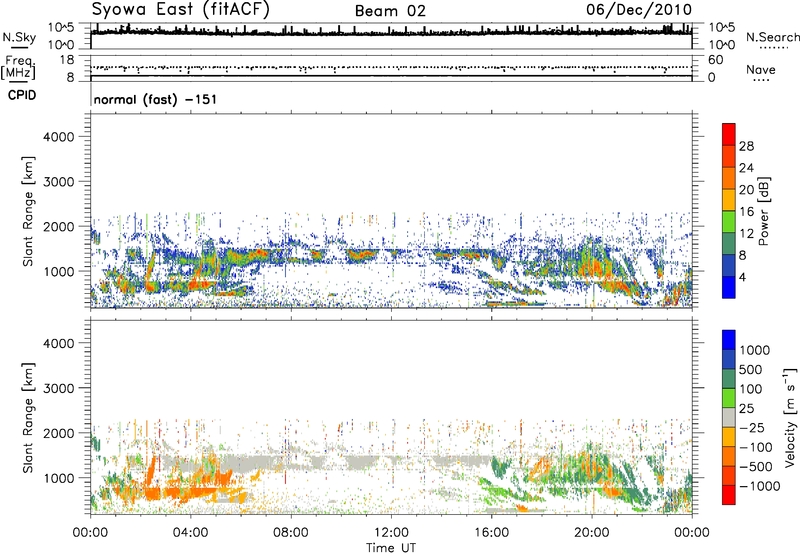Click the grey -25 to 25 velocity swatch
This screenshot has width=800, height=554.
click(x=729, y=417)
